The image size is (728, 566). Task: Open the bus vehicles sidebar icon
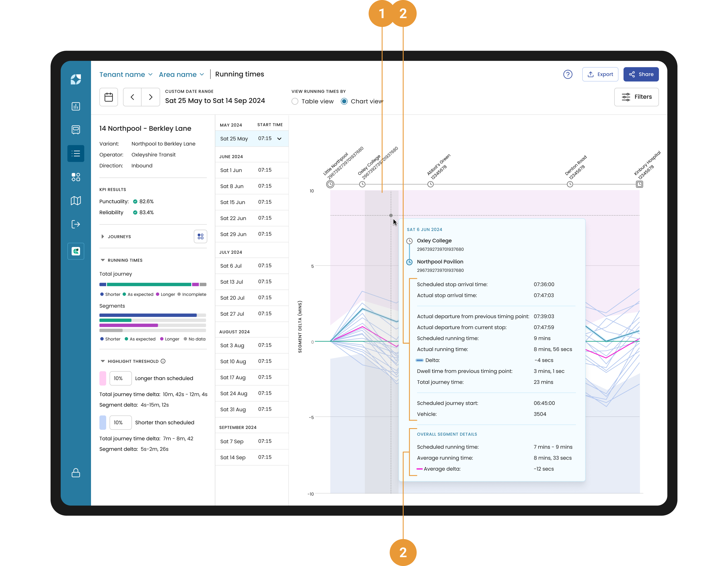(x=76, y=130)
